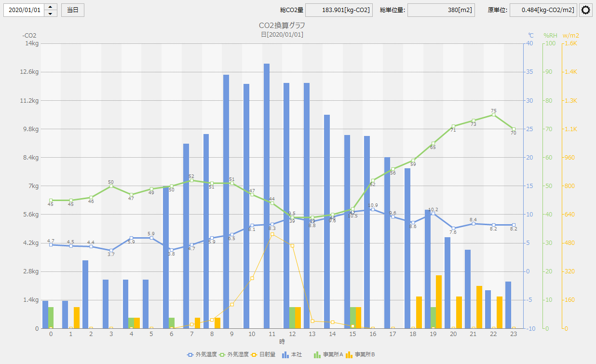Screen dimensions: 596x364
Task: Click the 2020/01/01 date input field
Action: [x=24, y=10]
